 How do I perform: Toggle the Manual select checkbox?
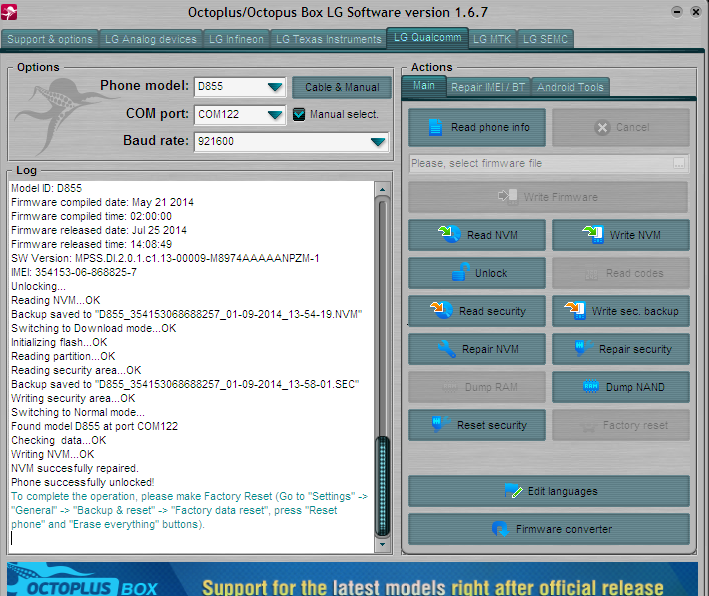299,114
